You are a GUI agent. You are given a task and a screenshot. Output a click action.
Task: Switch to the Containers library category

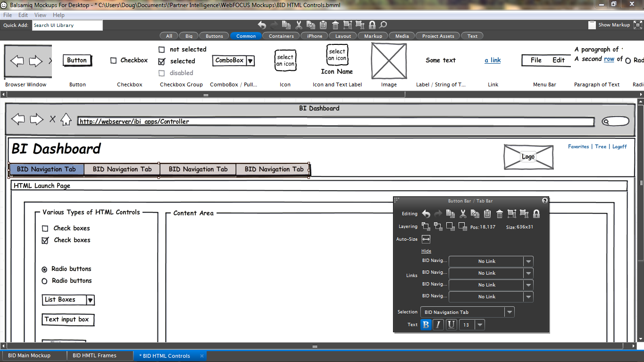281,36
